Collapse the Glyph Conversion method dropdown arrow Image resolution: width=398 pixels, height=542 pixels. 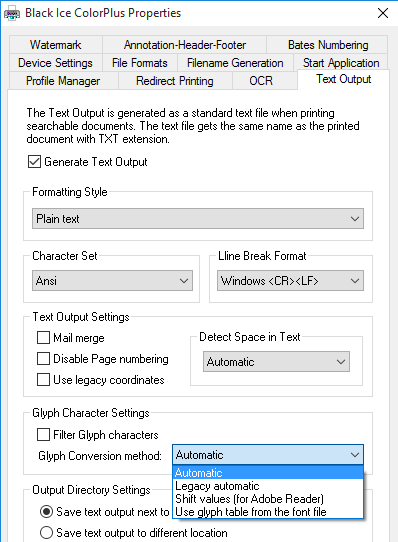355,455
